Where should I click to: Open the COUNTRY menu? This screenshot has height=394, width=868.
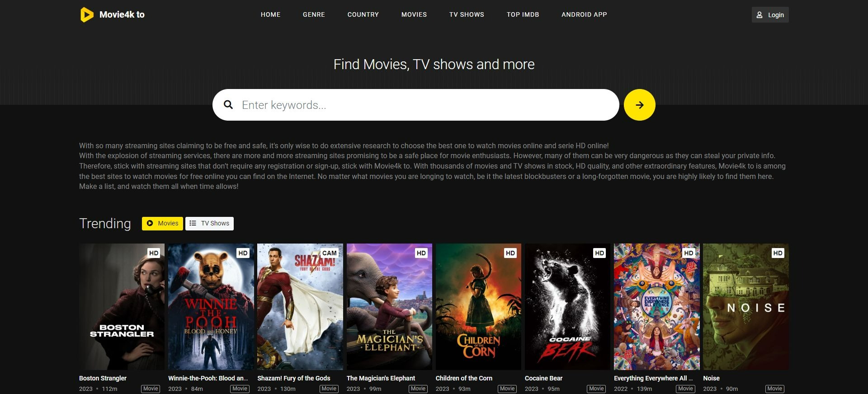pos(363,14)
